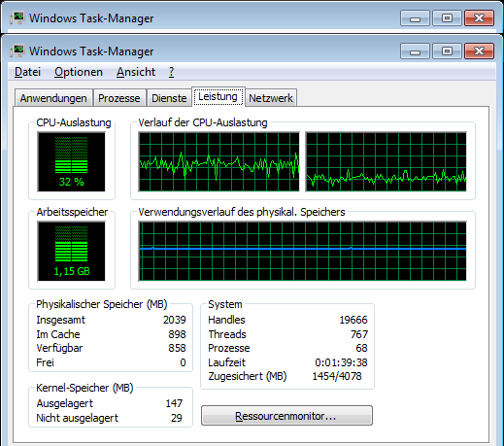504x446 pixels.
Task: Click the Kernel-Speicher (MB) heading
Action: click(84, 388)
